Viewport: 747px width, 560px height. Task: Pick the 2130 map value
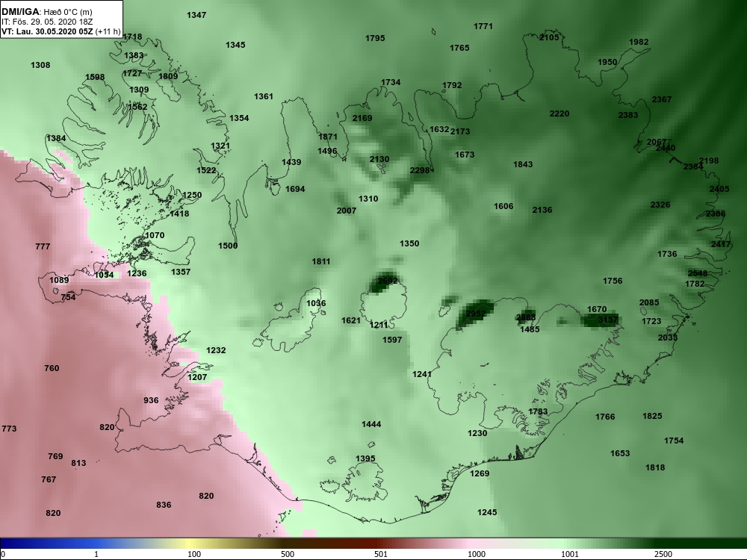click(x=379, y=160)
